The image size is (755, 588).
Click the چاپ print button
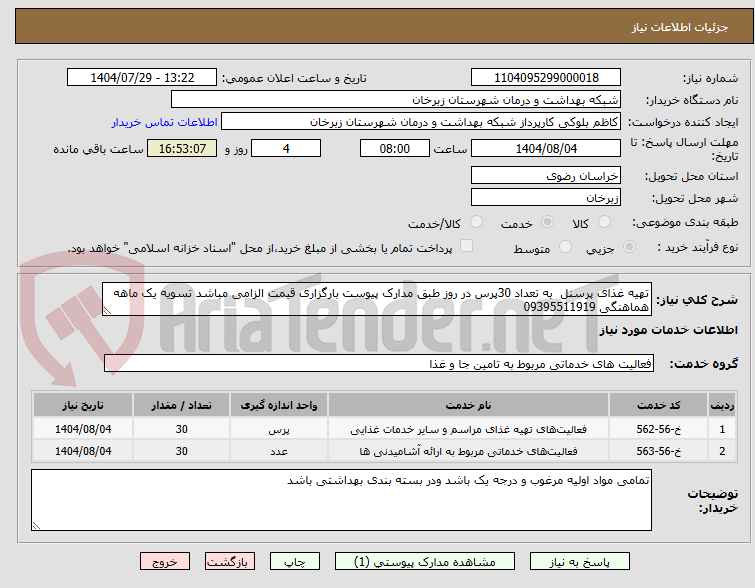(x=295, y=562)
